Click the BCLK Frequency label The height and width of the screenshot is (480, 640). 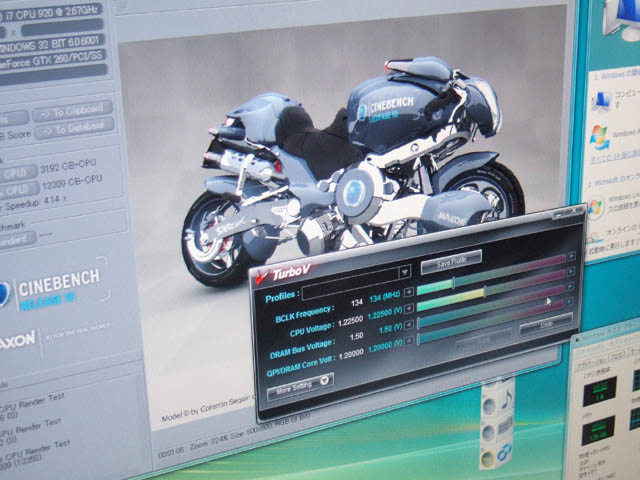pos(304,314)
